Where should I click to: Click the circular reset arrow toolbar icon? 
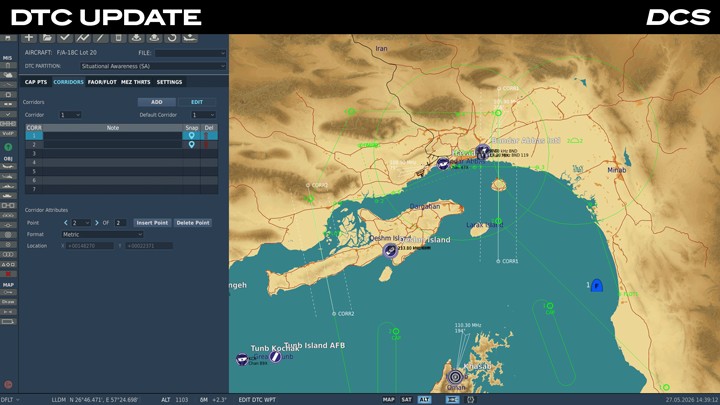tap(172, 38)
